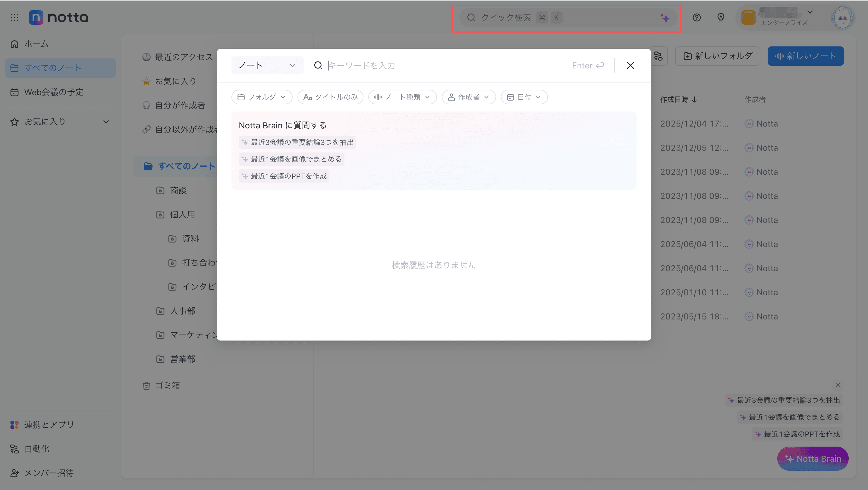The width and height of the screenshot is (868, 490).
Task: Toggle the タイトルのみ filter
Action: (x=330, y=97)
